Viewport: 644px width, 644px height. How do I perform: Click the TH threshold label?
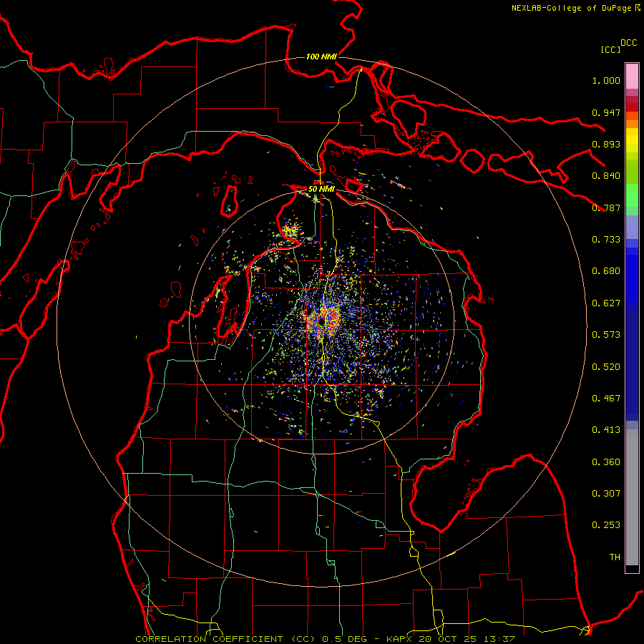[615, 557]
